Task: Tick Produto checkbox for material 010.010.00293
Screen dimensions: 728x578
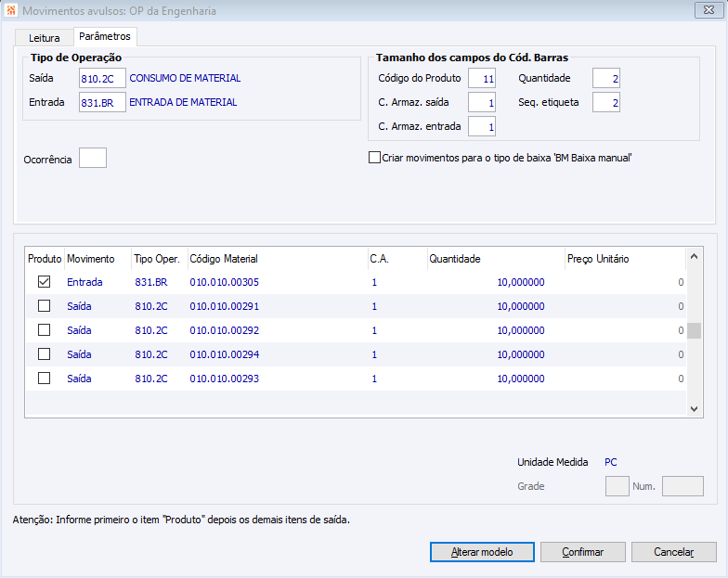Action: 44,379
